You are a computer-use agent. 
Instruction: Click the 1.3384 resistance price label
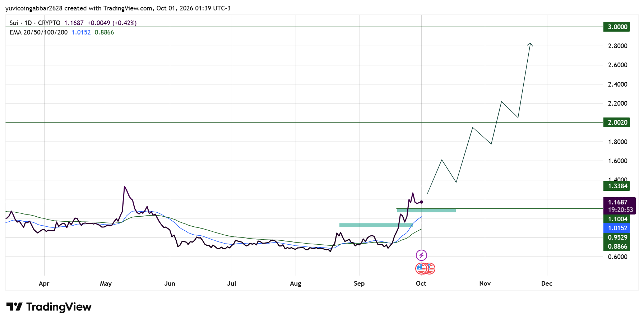617,186
